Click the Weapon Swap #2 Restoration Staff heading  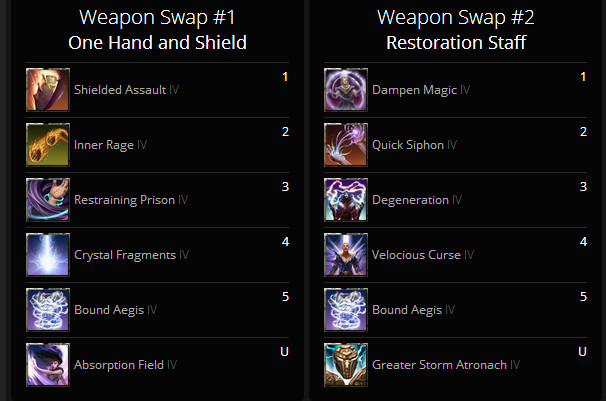(456, 30)
